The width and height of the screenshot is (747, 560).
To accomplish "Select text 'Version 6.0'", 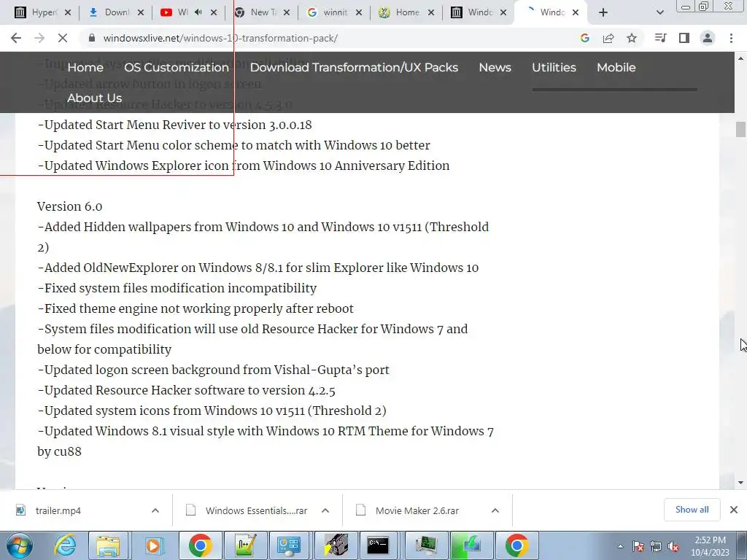I will point(69,206).
